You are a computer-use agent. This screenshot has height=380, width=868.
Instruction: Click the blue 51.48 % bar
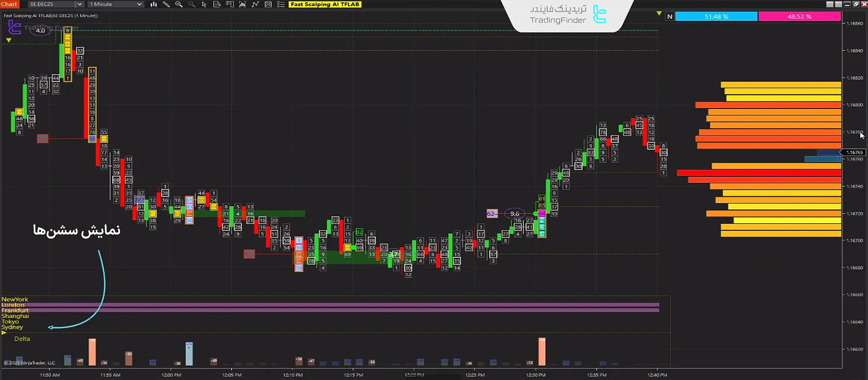(x=716, y=17)
